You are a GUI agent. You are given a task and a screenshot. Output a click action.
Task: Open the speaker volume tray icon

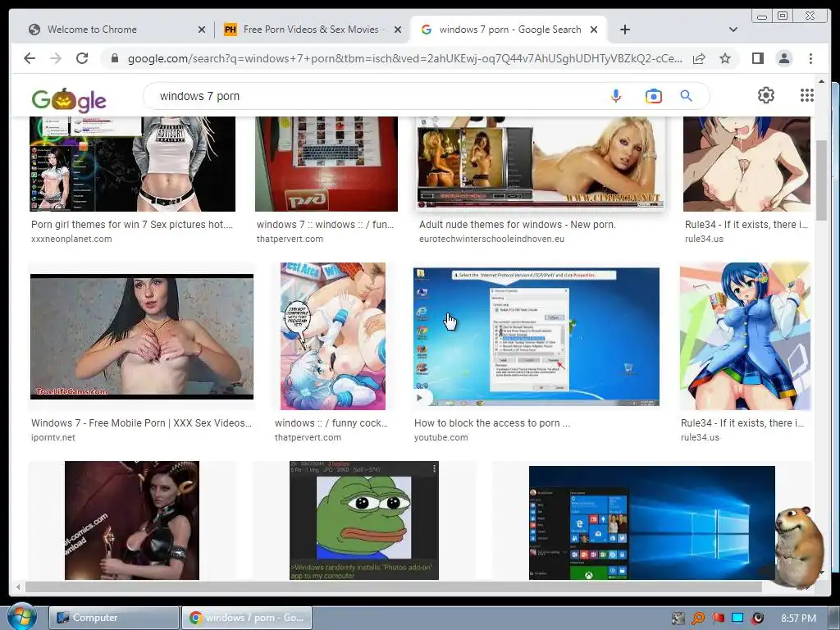(757, 619)
